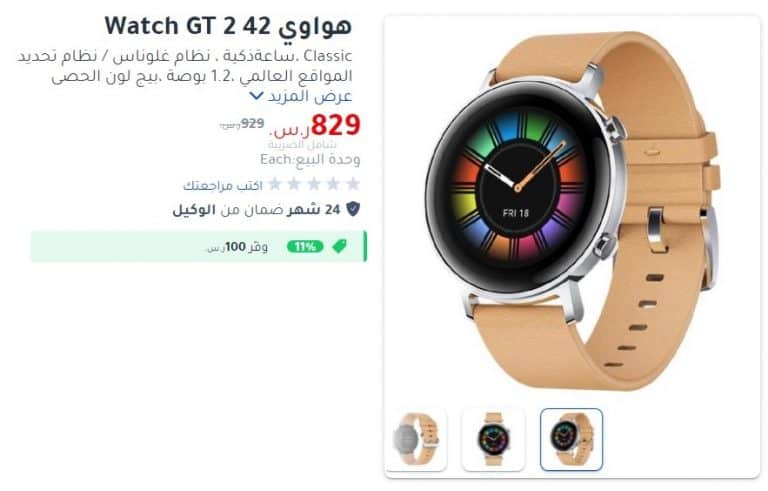
Task: Open the اكتب مراجعتك write review link
Action: (223, 185)
